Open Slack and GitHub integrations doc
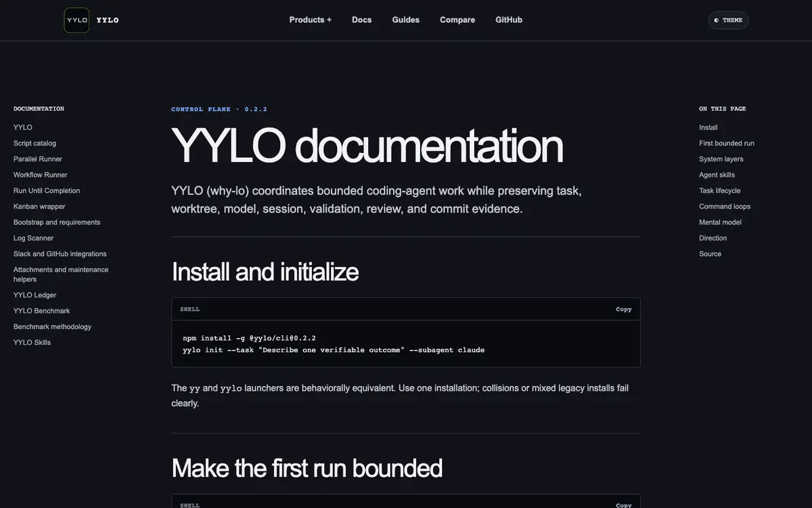Viewport: 812px width, 508px height. point(60,254)
